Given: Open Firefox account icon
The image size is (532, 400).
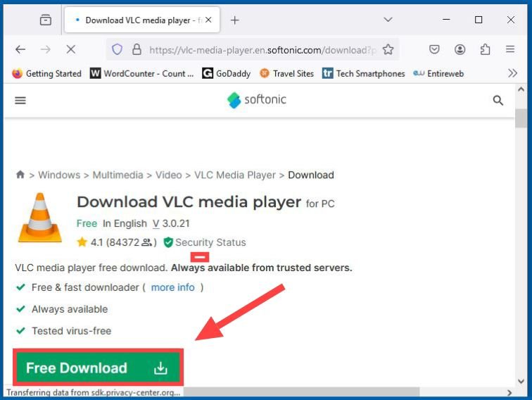Looking at the screenshot, I should (x=460, y=49).
